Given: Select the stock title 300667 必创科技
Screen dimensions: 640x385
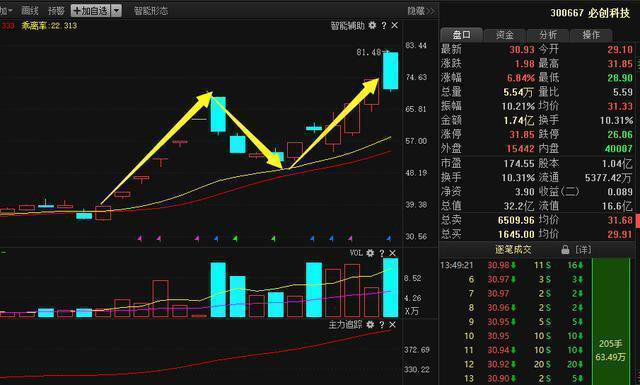Looking at the screenshot, I should [590, 13].
